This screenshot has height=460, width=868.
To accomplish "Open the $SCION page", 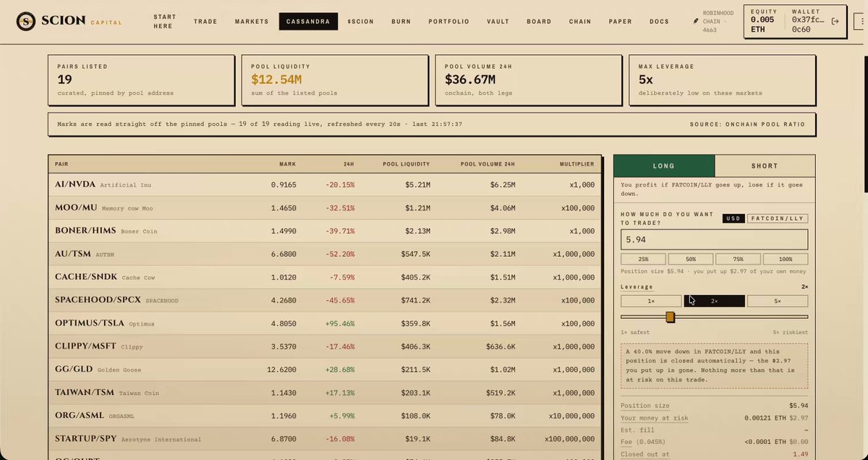I will click(360, 22).
